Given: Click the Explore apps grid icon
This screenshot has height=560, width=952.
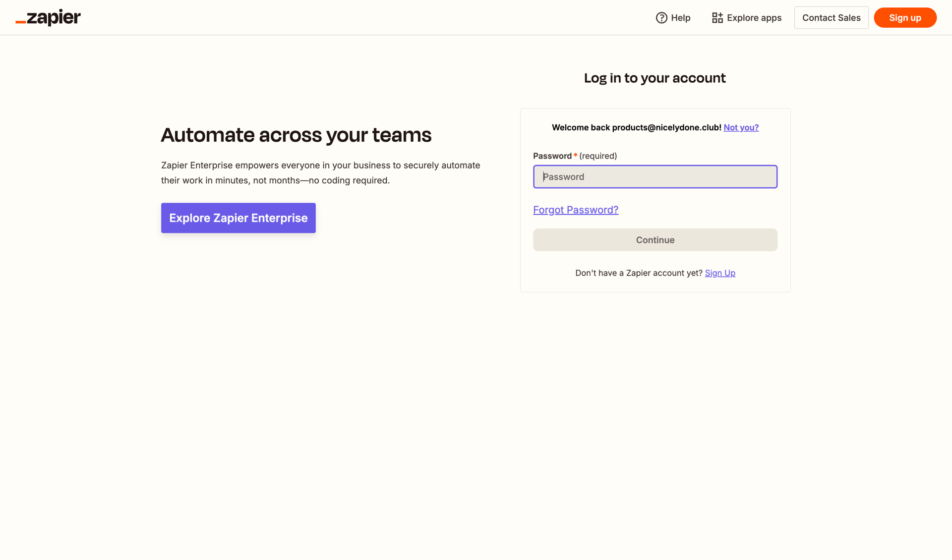Looking at the screenshot, I should pos(717,17).
